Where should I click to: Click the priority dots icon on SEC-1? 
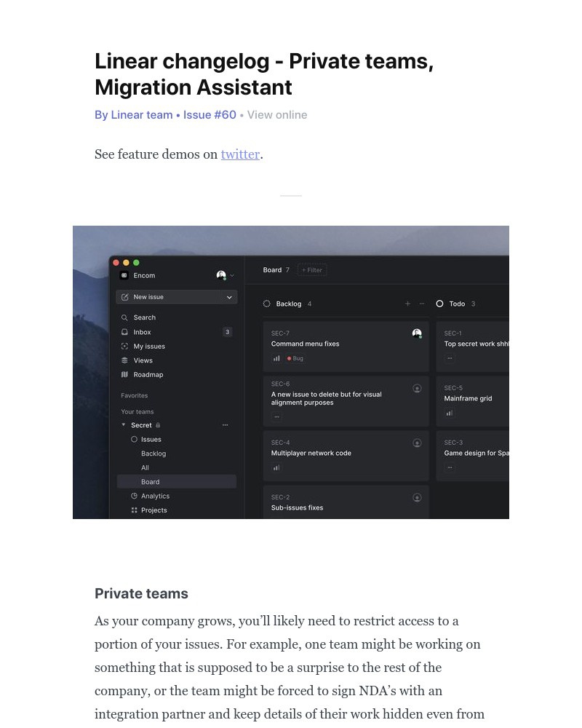[x=450, y=358]
